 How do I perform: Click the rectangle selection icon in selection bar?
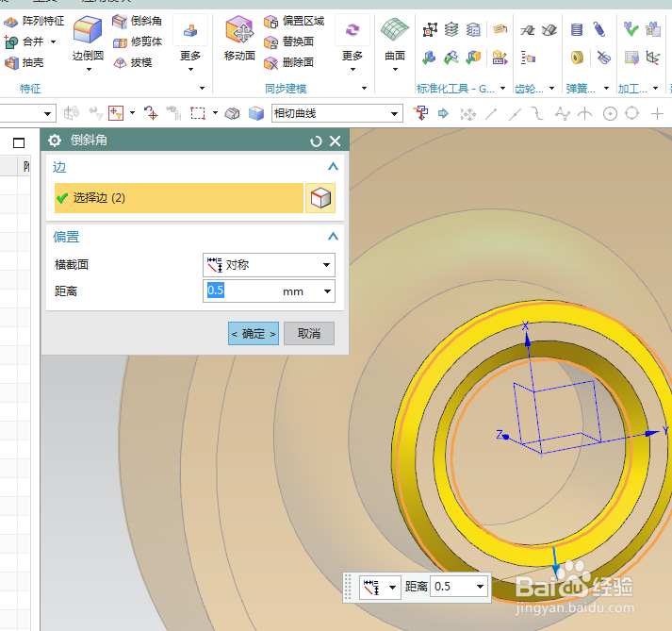click(x=198, y=114)
